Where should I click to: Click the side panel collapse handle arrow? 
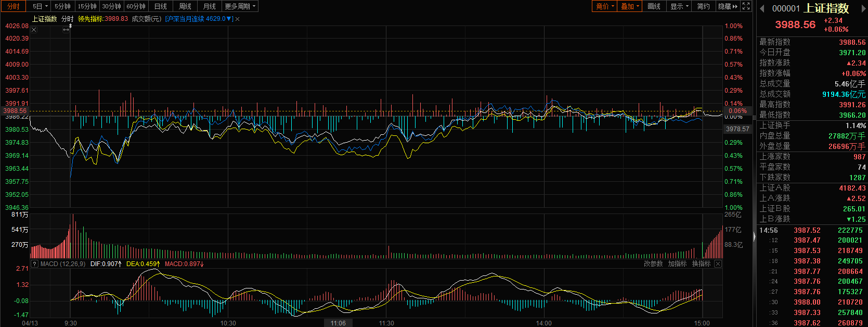pos(755,237)
